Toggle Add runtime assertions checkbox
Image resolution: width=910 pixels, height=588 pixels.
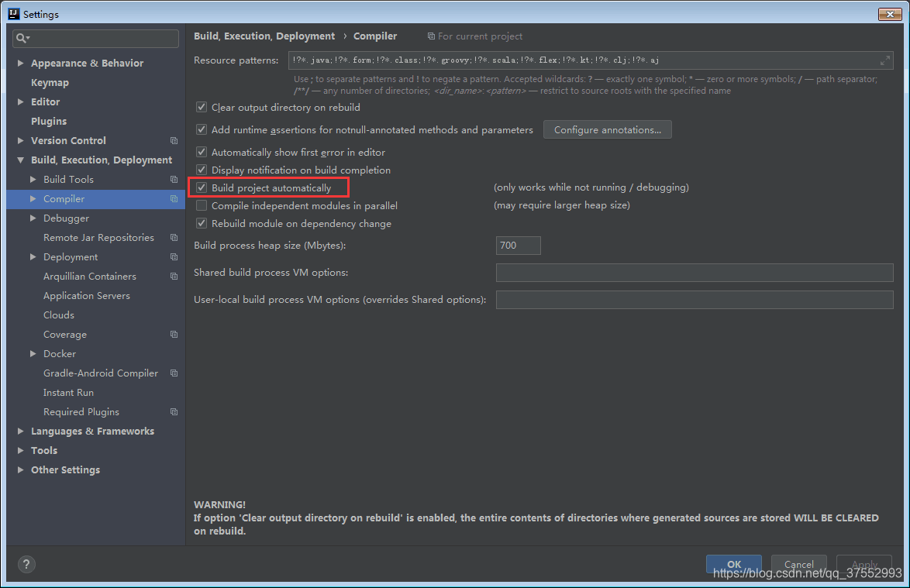(x=202, y=129)
